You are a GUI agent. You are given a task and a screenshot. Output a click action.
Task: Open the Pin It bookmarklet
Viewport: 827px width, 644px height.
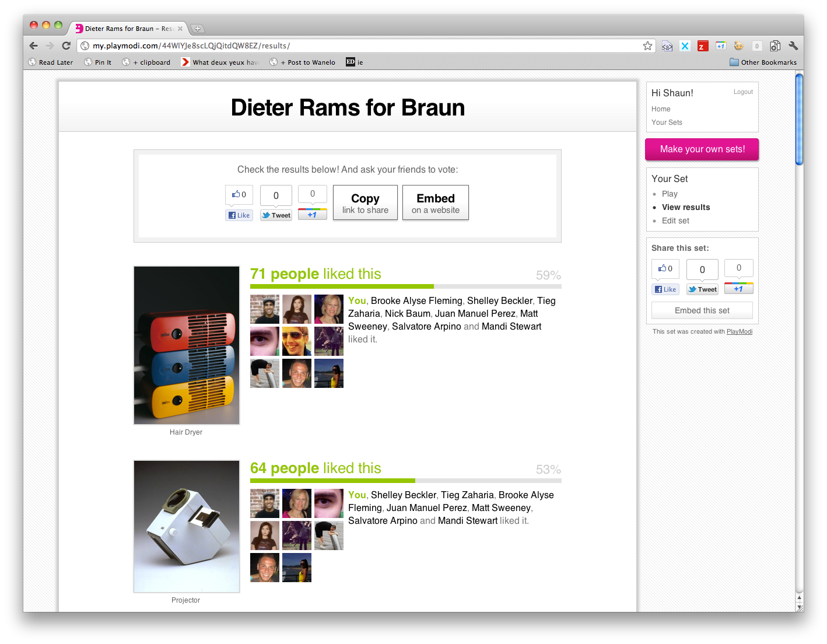pyautogui.click(x=97, y=62)
